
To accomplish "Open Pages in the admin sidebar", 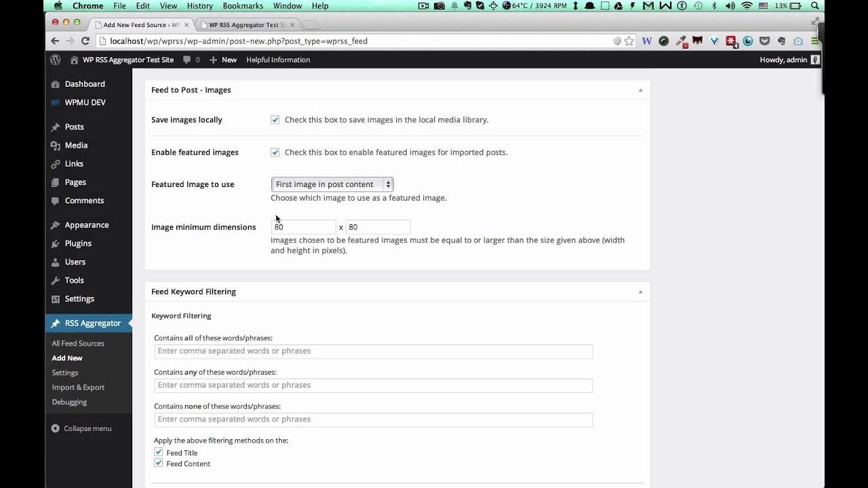I will 75,182.
